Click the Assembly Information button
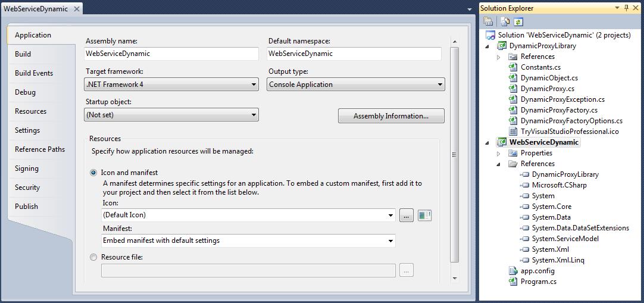The width and height of the screenshot is (644, 303). click(390, 116)
